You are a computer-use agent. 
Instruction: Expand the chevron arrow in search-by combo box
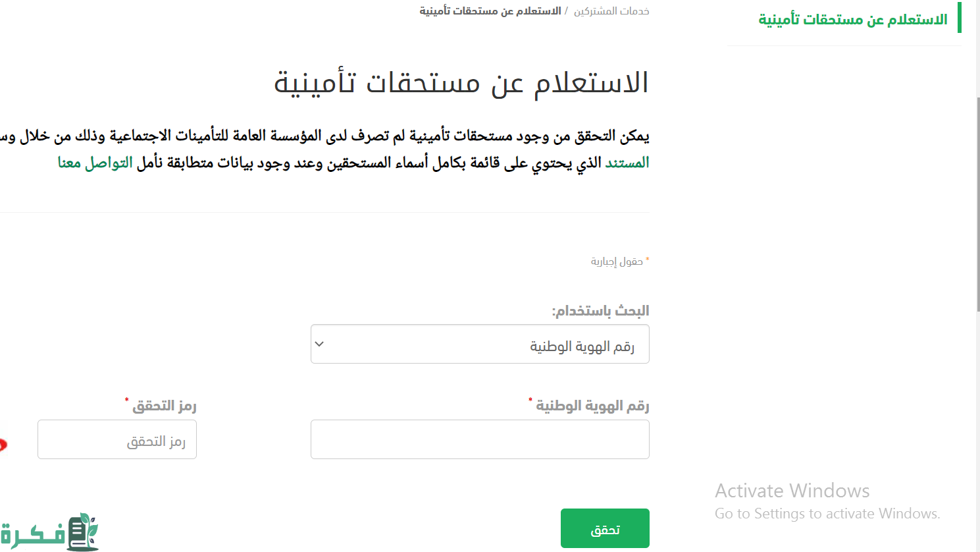coord(319,344)
